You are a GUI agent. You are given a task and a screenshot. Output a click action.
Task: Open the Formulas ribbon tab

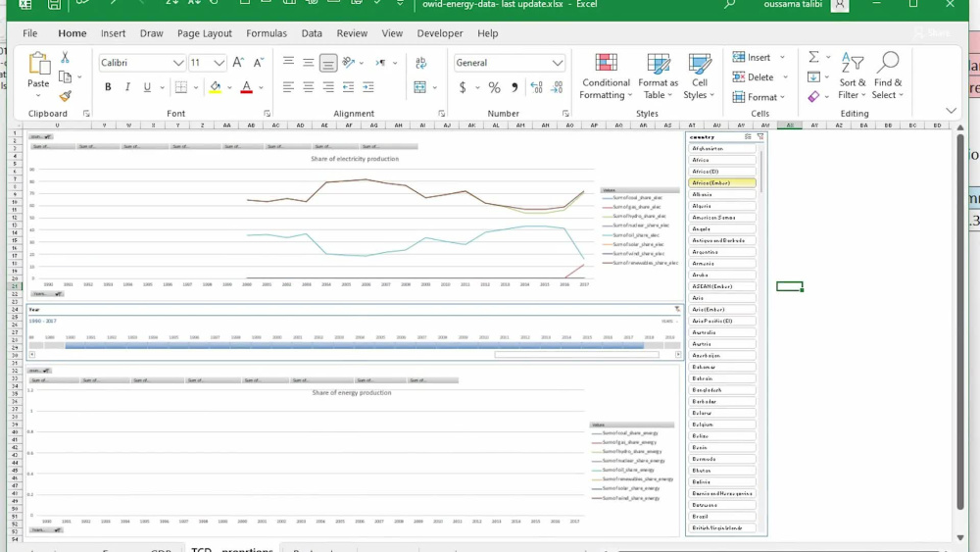(267, 33)
